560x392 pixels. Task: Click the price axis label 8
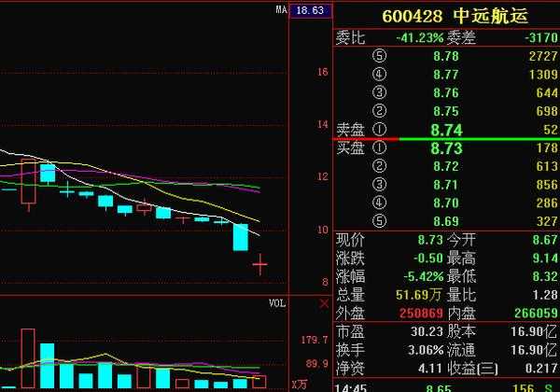pos(325,282)
